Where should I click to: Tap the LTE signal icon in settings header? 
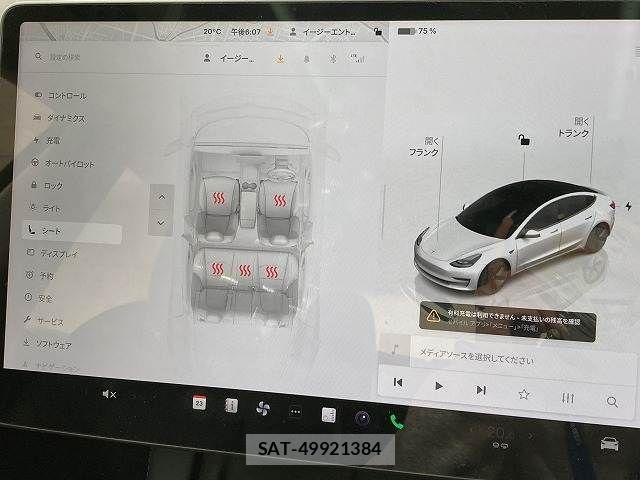[356, 58]
